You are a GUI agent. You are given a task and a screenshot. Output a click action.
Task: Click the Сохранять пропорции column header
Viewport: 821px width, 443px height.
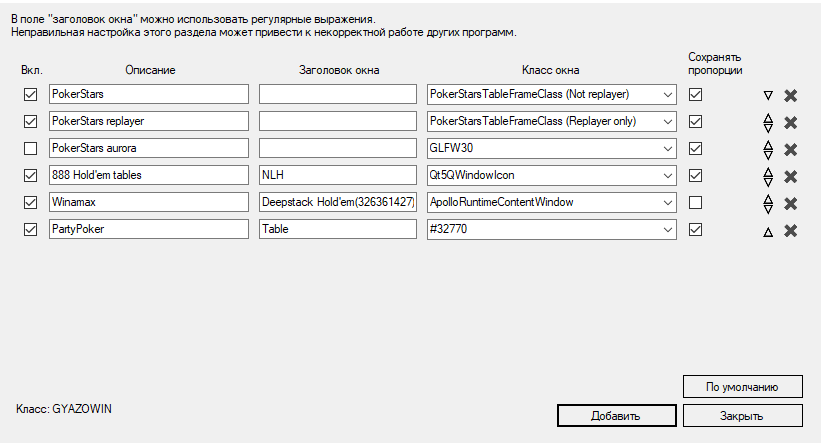(715, 63)
